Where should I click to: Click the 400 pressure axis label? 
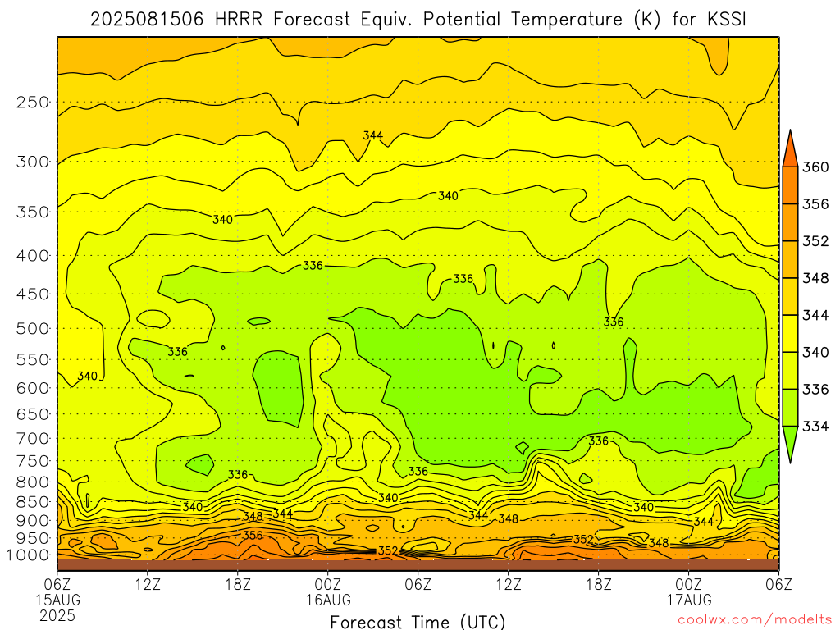click(x=33, y=256)
